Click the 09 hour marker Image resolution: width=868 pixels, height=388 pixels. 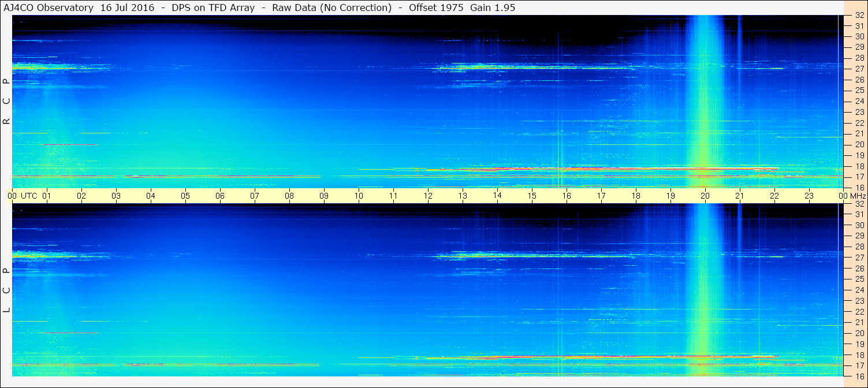click(x=324, y=196)
